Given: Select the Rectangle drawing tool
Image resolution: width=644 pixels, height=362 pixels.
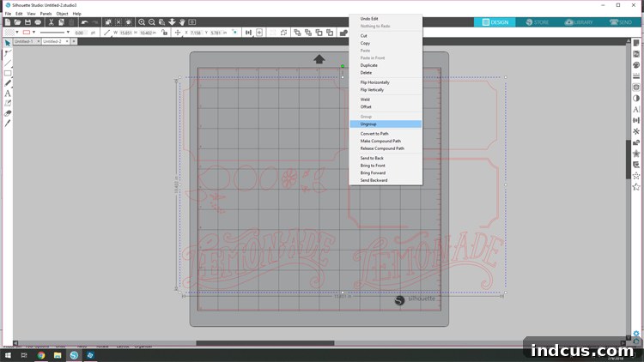Looking at the screenshot, I should coord(8,73).
